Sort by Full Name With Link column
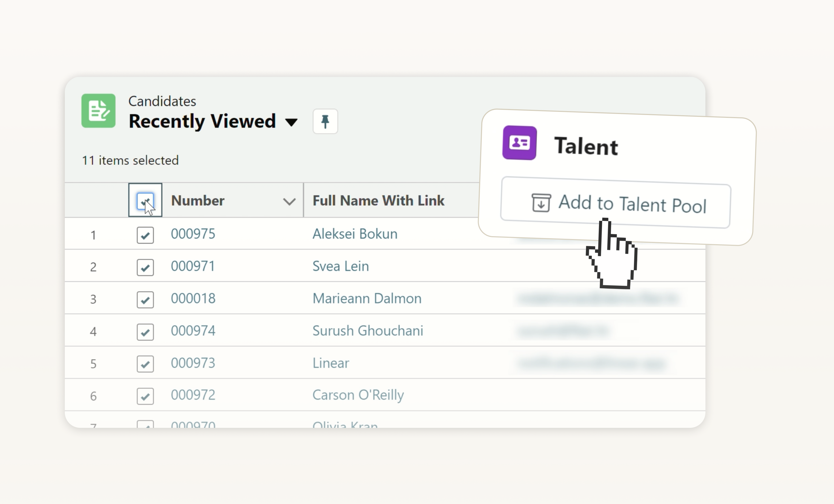The height and width of the screenshot is (504, 834). click(x=378, y=200)
